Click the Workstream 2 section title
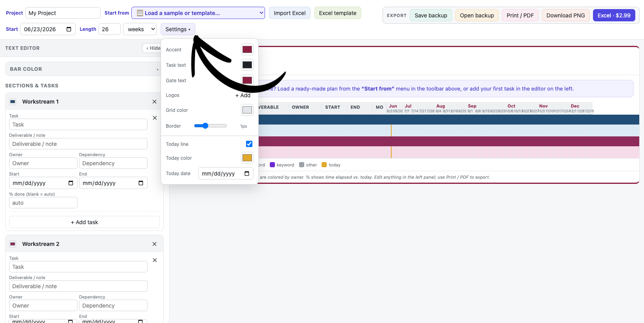644x323 pixels. point(41,244)
